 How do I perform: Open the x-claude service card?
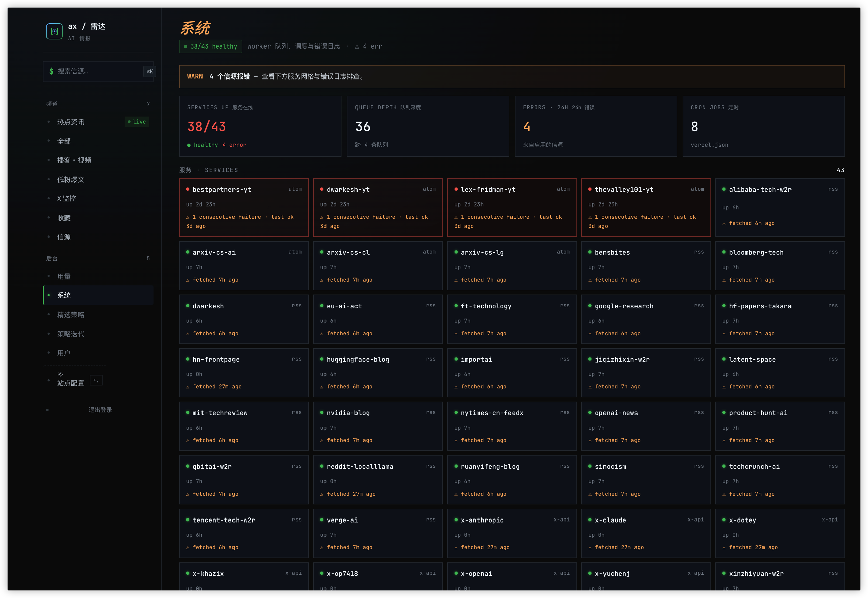pyautogui.click(x=646, y=534)
